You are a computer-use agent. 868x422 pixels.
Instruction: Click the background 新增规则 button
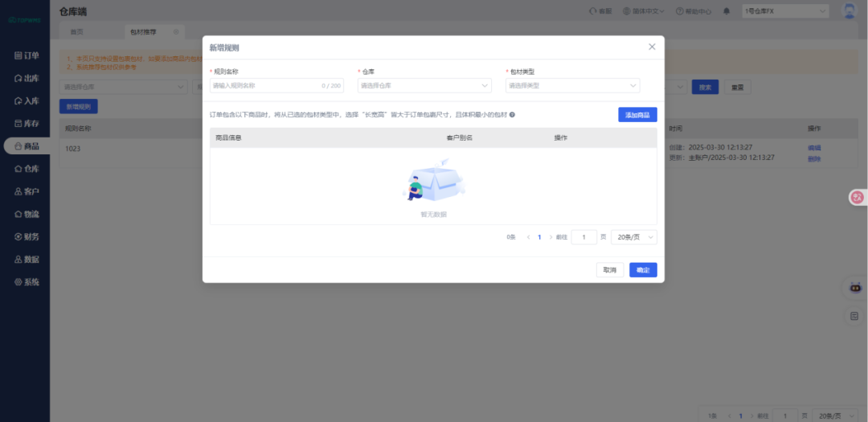[79, 106]
